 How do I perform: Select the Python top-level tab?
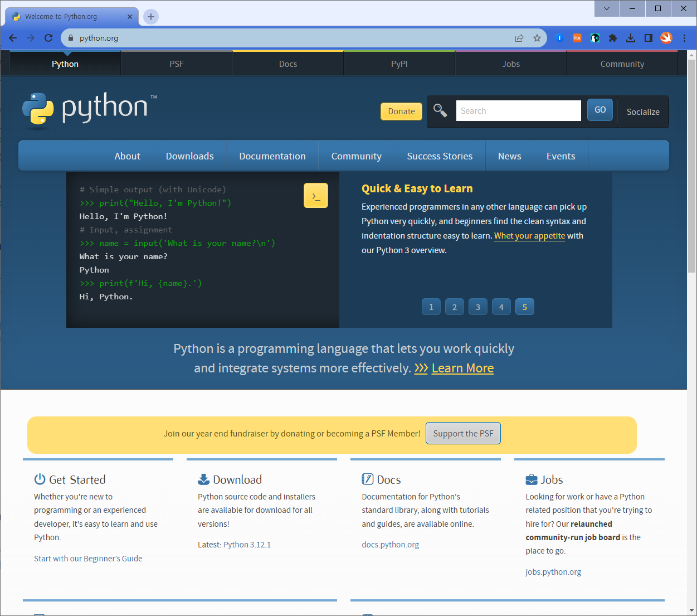65,64
